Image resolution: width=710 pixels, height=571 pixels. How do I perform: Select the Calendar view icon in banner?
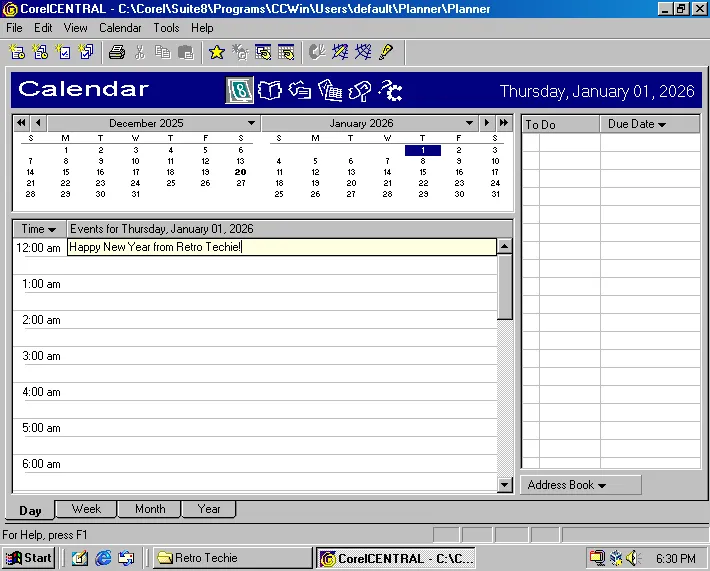(240, 91)
